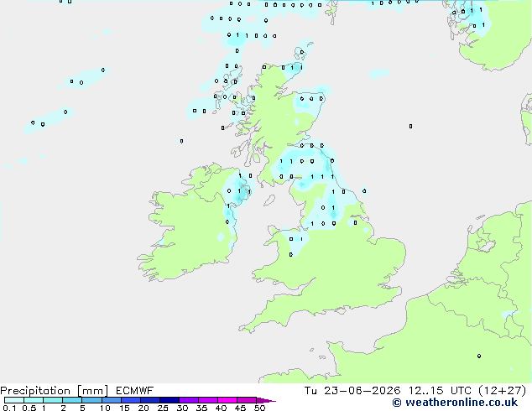
Task: Select the 1–2 mm legend swatch
Action: [x=53, y=400]
